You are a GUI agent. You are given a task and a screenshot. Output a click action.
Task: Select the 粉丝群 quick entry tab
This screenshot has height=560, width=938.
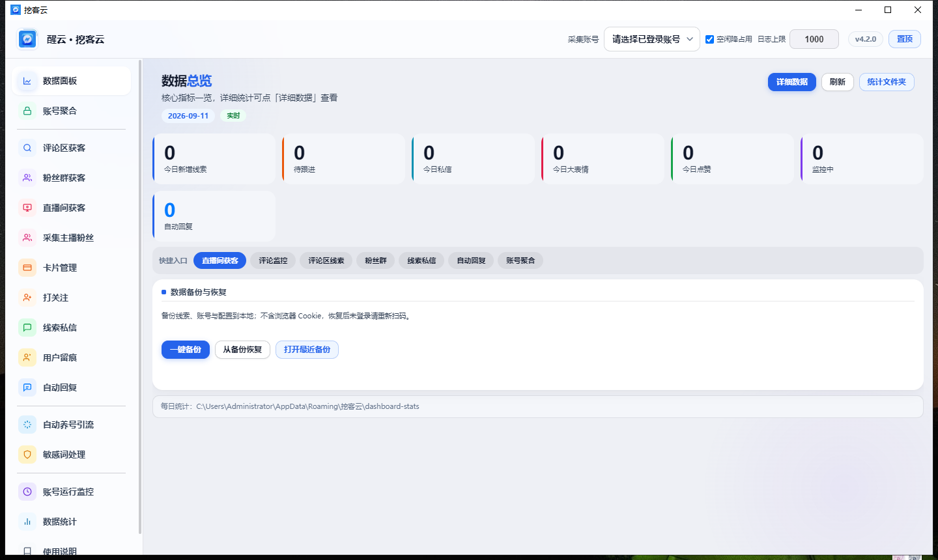(x=376, y=260)
